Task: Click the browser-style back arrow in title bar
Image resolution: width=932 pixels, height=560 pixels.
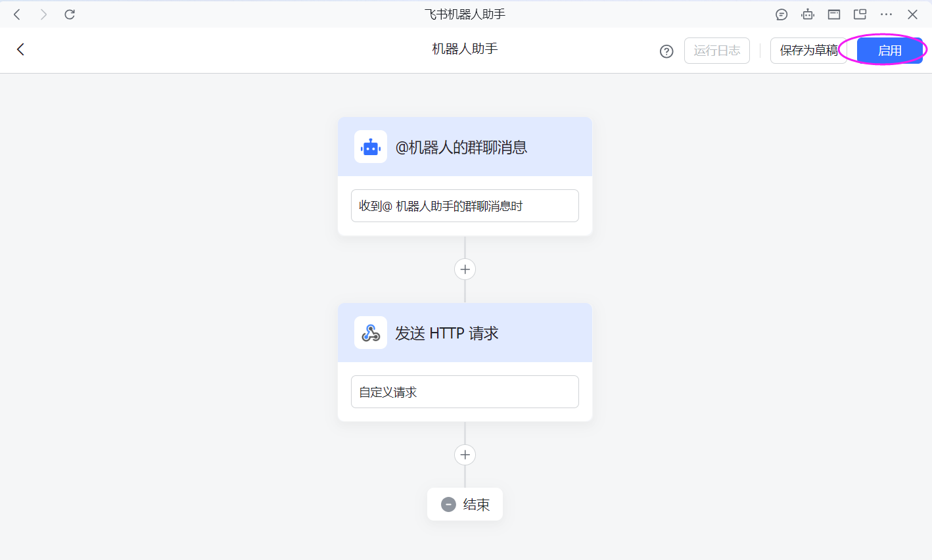Action: click(x=17, y=14)
